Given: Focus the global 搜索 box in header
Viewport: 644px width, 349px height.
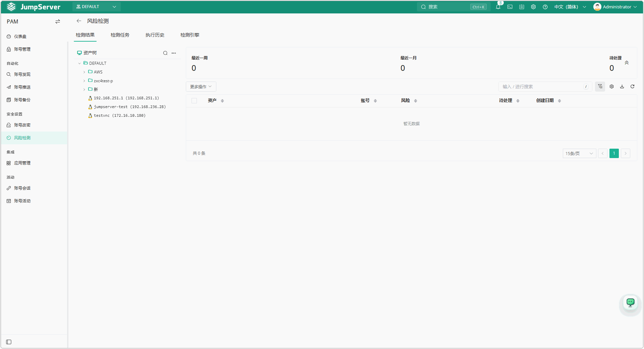Looking at the screenshot, I should click(x=453, y=7).
